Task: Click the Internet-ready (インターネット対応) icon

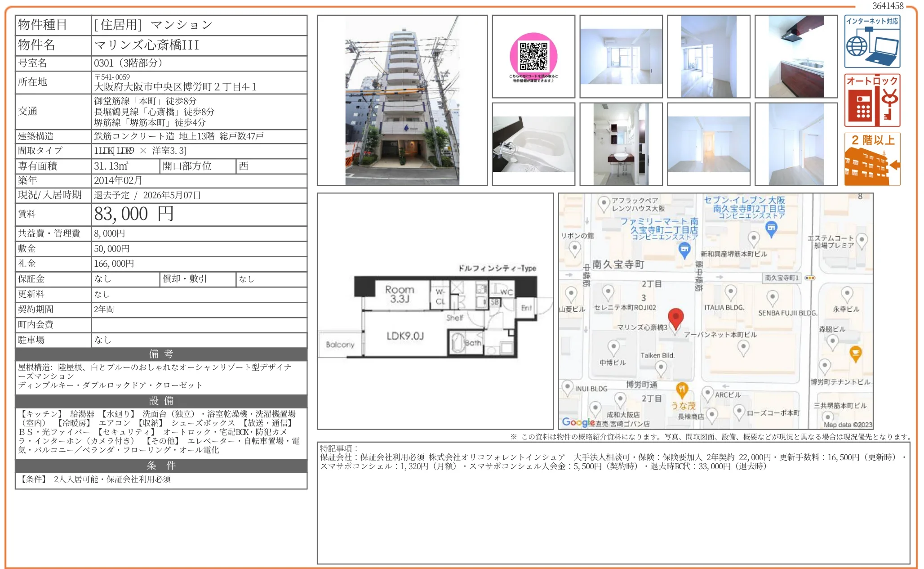Action: 871,41
